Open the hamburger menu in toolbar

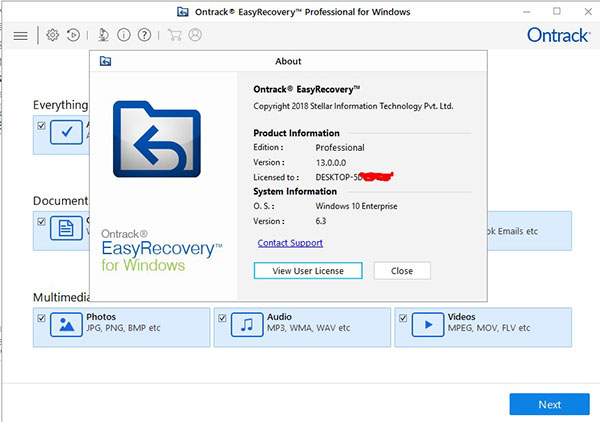pos(20,36)
